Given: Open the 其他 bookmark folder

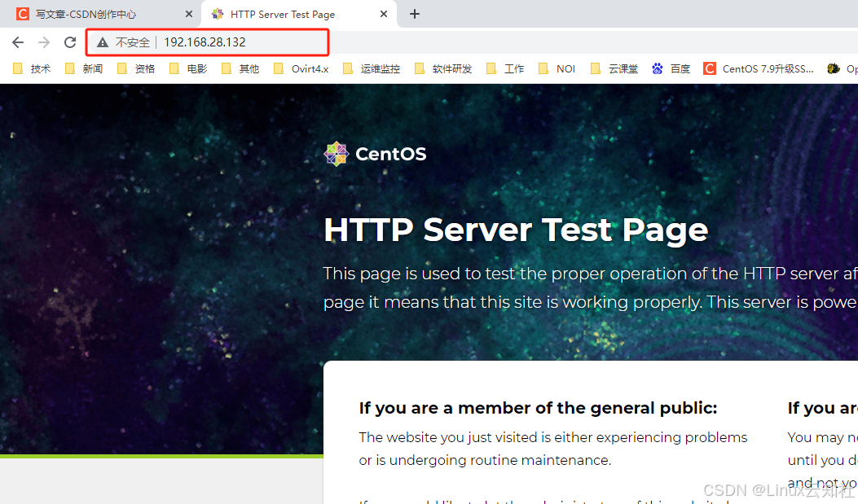Looking at the screenshot, I should [240, 69].
